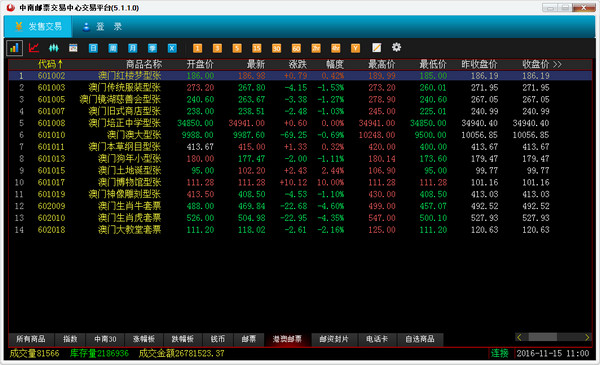The image size is (600, 365).
Task: Choose the 2hr orange period icon
Action: [316, 48]
